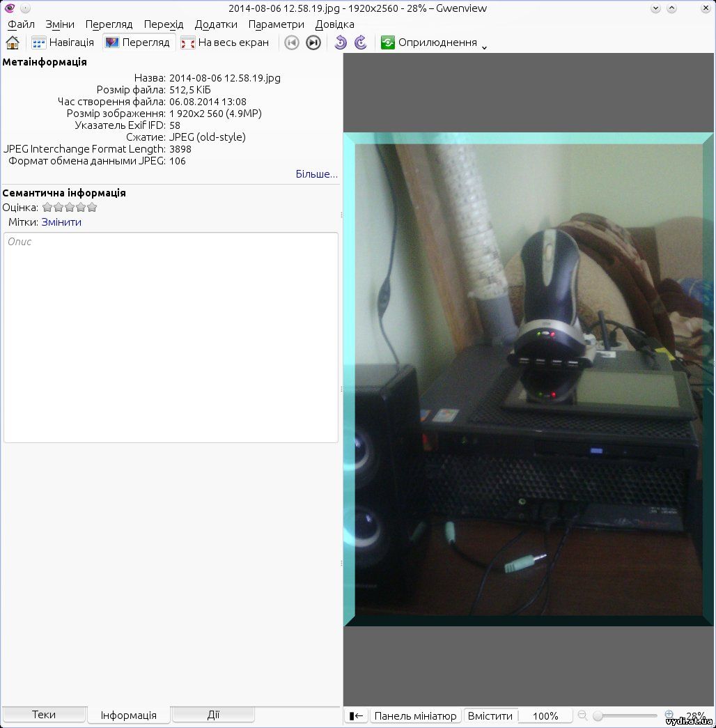The width and height of the screenshot is (716, 728).
Task: Open Довідка menu
Action: pyautogui.click(x=334, y=24)
